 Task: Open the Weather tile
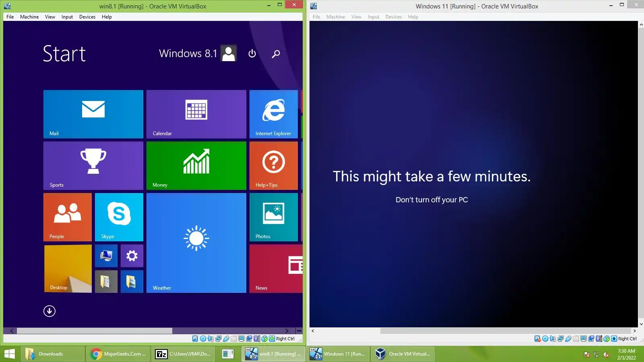click(x=196, y=243)
